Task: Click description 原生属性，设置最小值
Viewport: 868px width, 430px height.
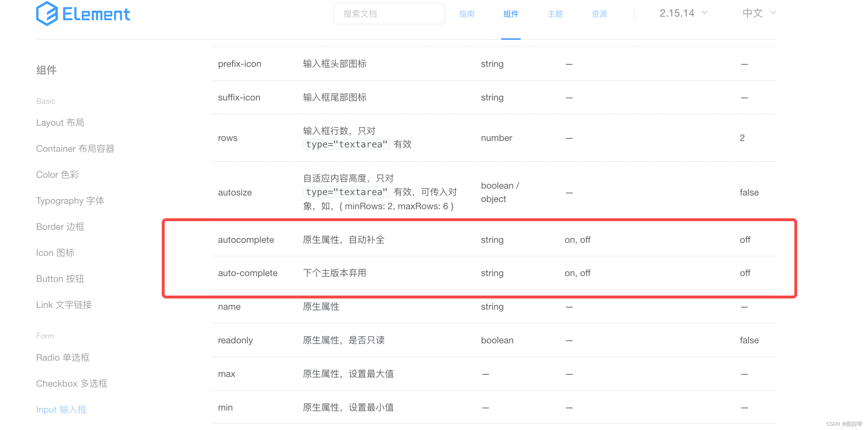Action: 348,408
